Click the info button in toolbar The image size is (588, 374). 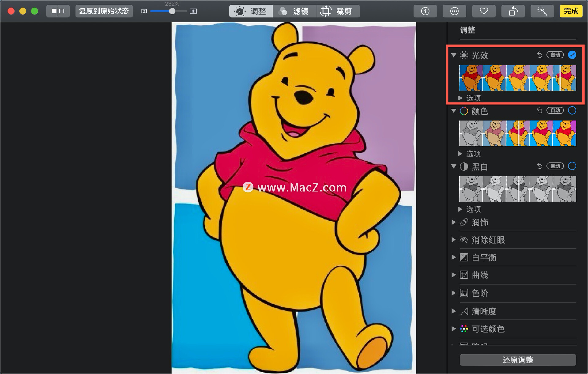coord(425,11)
